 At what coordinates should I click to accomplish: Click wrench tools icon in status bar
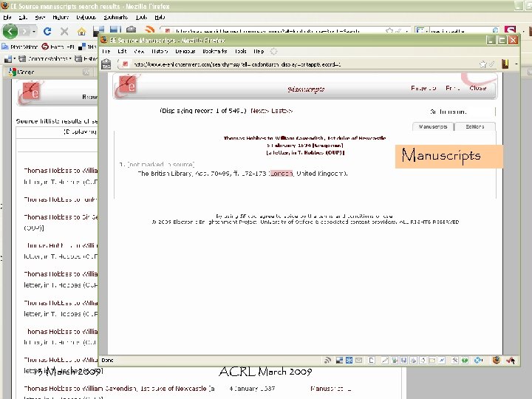click(x=454, y=361)
